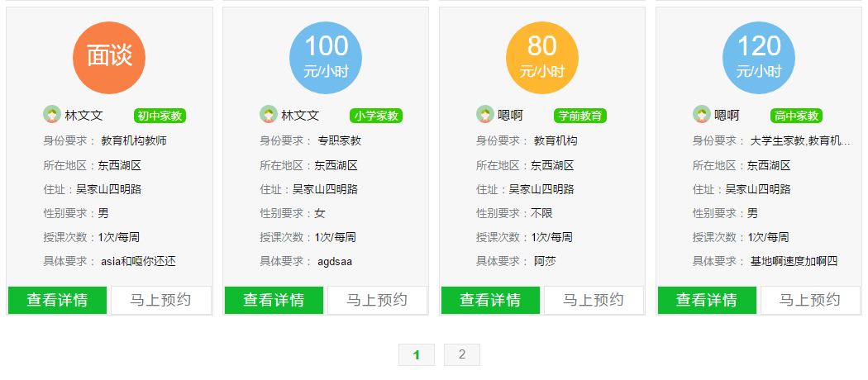The image size is (868, 380).
Task: Select page 1 in the pagination
Action: point(417,355)
